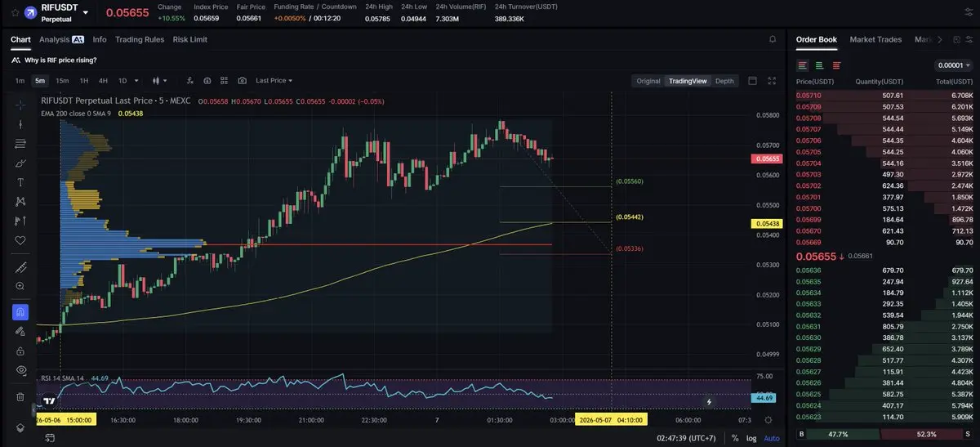This screenshot has height=447, width=980.
Task: Switch to Market Trades tab
Action: tap(875, 39)
